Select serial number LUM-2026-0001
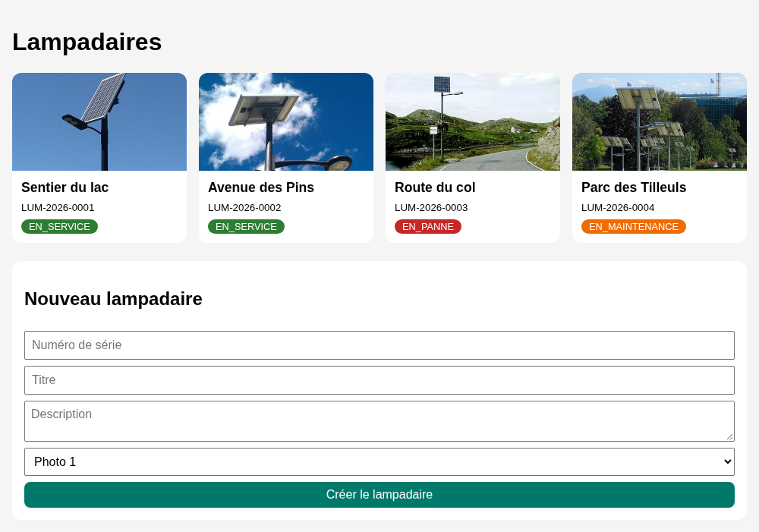 58,208
